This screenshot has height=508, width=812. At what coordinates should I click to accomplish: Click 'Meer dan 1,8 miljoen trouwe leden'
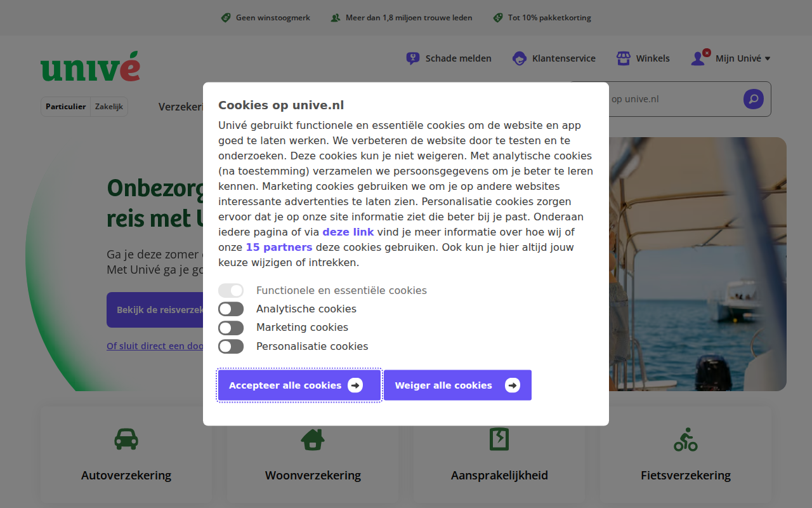pyautogui.click(x=409, y=18)
